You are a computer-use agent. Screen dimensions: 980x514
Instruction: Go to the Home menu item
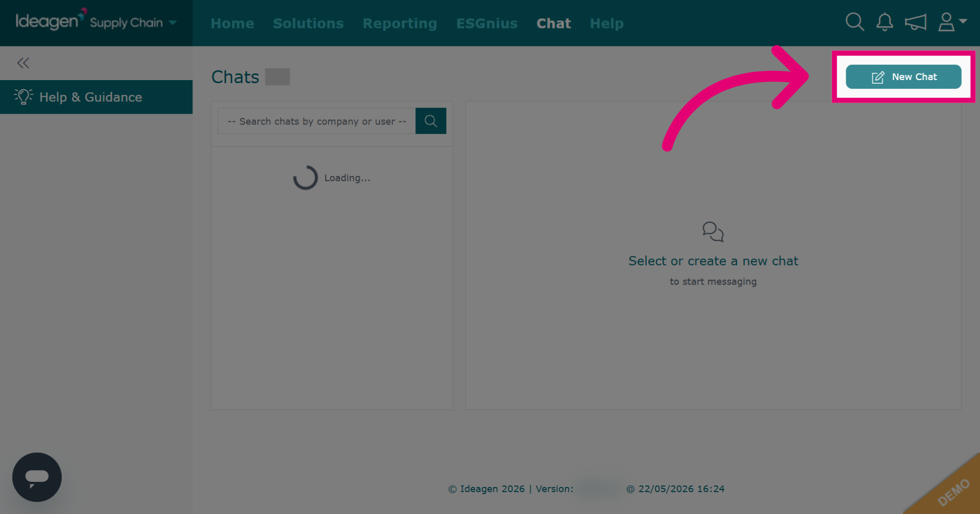click(x=232, y=23)
